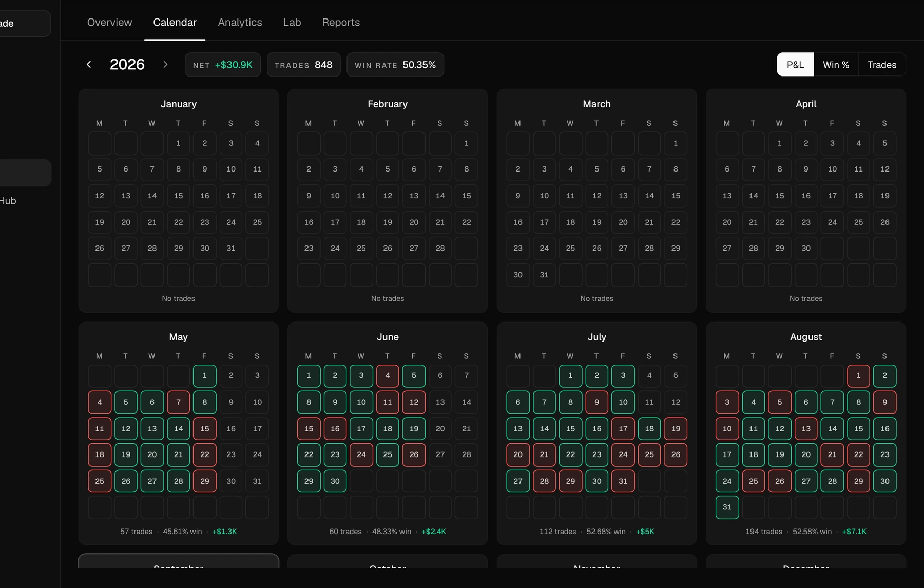Viewport: 924px width, 588px height.
Task: Select August 1 red day cell
Action: 858,375
